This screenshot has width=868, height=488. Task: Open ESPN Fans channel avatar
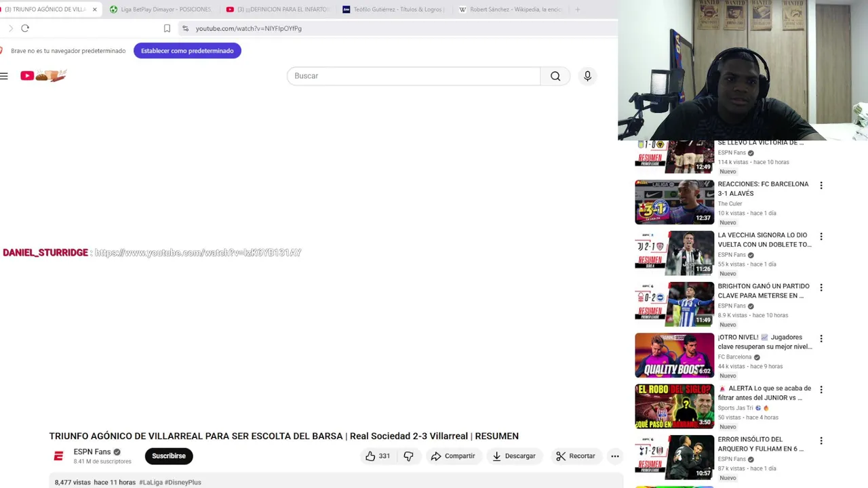(58, 456)
